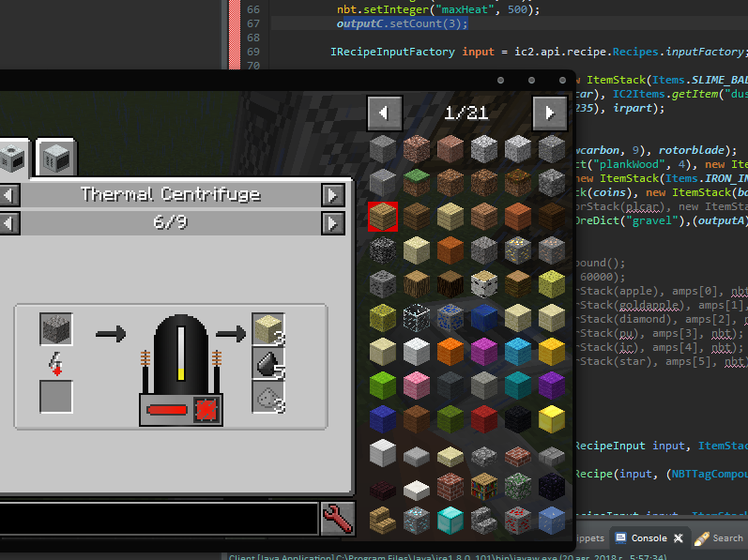Show next recipe page after 6/9
The height and width of the screenshot is (560, 748).
(x=332, y=223)
